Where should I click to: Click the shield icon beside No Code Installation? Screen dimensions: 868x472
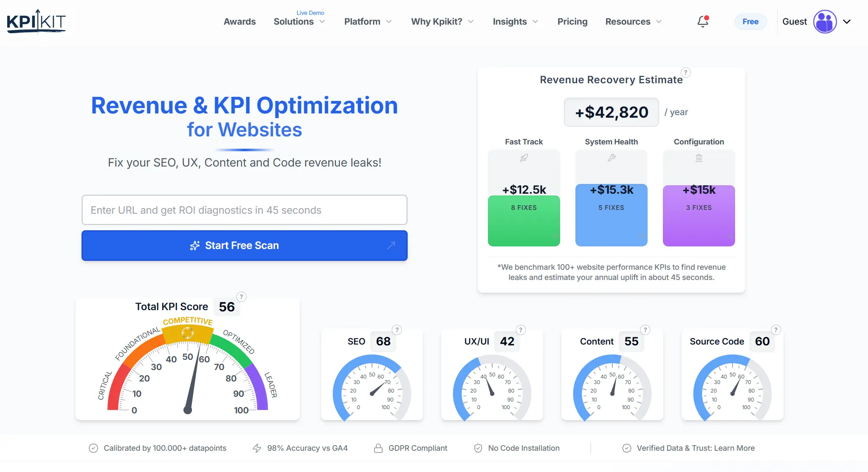click(478, 448)
